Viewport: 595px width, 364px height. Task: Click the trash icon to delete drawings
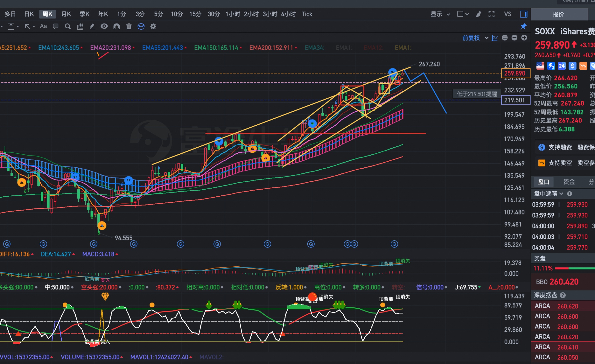click(x=129, y=26)
